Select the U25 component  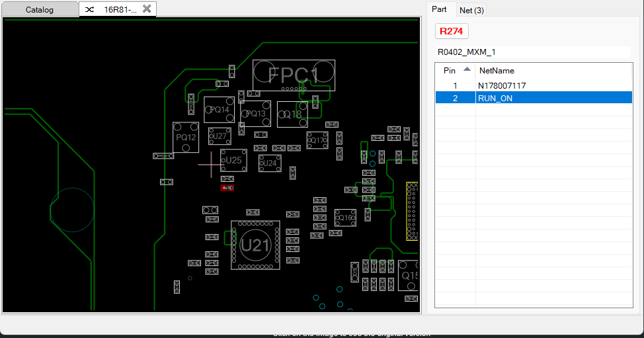[x=233, y=160]
